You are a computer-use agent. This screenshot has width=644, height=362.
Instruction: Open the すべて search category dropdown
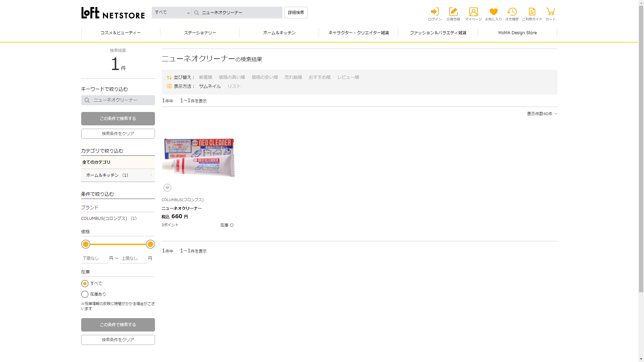point(172,13)
